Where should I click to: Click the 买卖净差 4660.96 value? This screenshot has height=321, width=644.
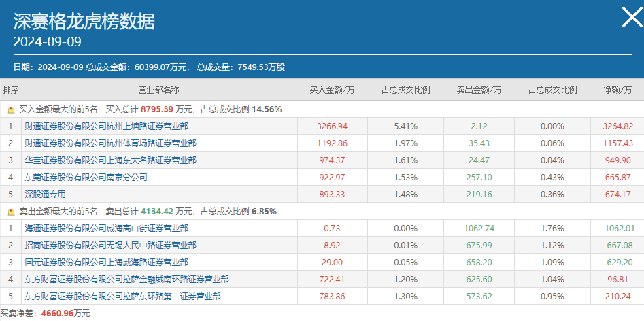coord(57,314)
